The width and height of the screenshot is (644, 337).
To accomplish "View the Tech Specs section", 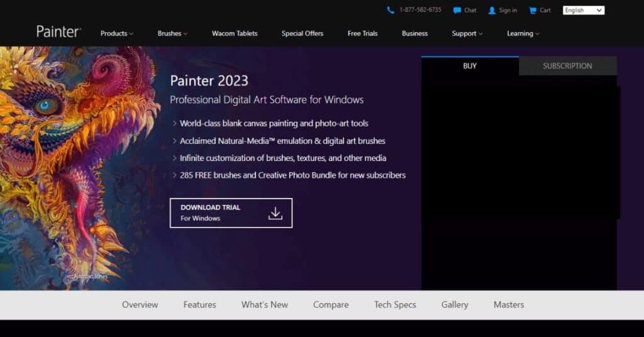I will [395, 305].
